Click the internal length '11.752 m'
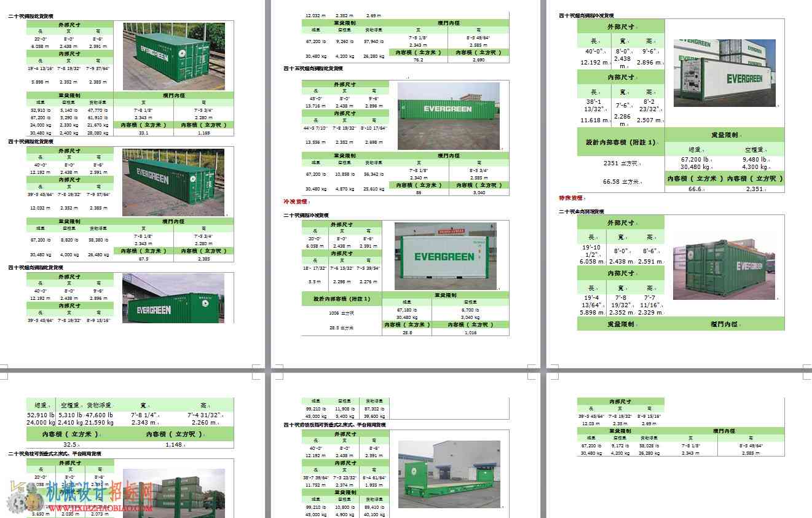Image resolution: width=812 pixels, height=518 pixels. [316, 484]
